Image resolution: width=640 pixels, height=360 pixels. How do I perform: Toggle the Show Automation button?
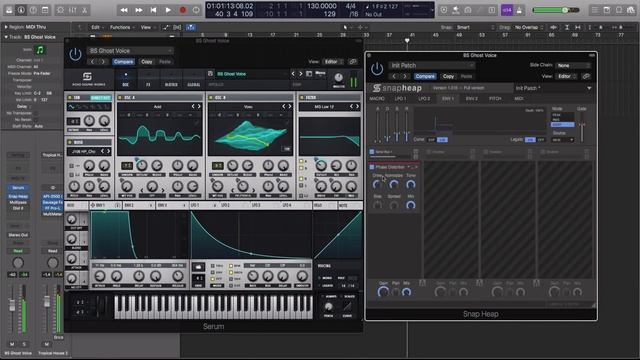(166, 27)
